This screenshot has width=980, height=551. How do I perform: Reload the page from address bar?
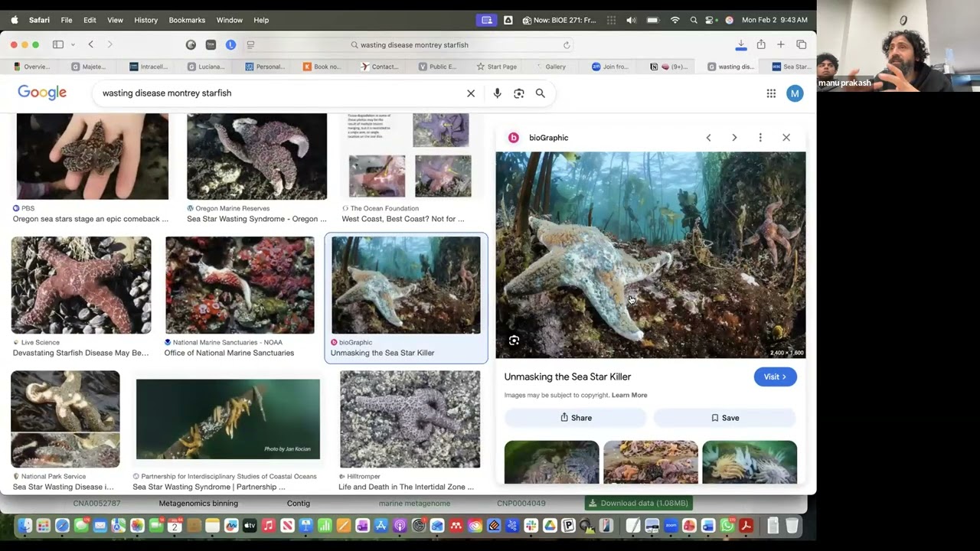coord(567,45)
